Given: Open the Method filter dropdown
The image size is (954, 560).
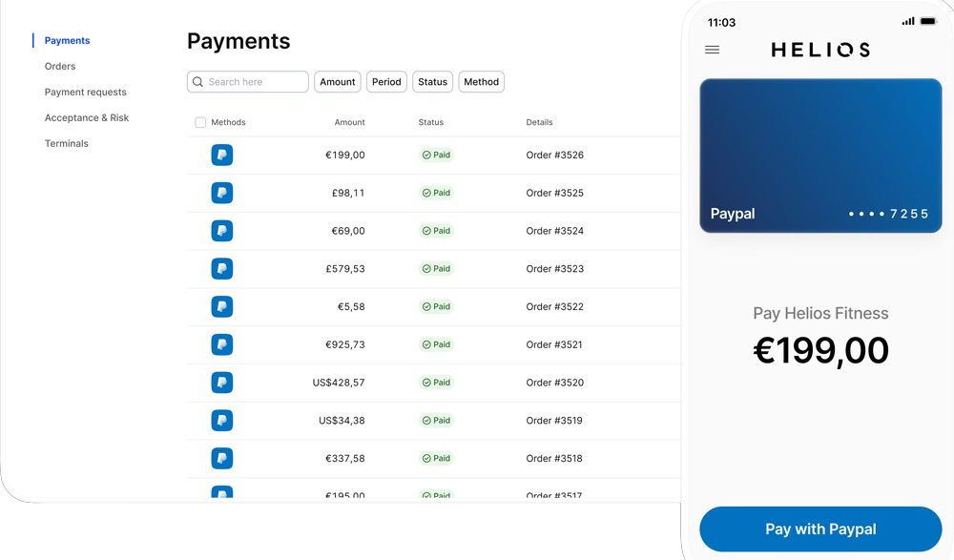Looking at the screenshot, I should pyautogui.click(x=481, y=82).
